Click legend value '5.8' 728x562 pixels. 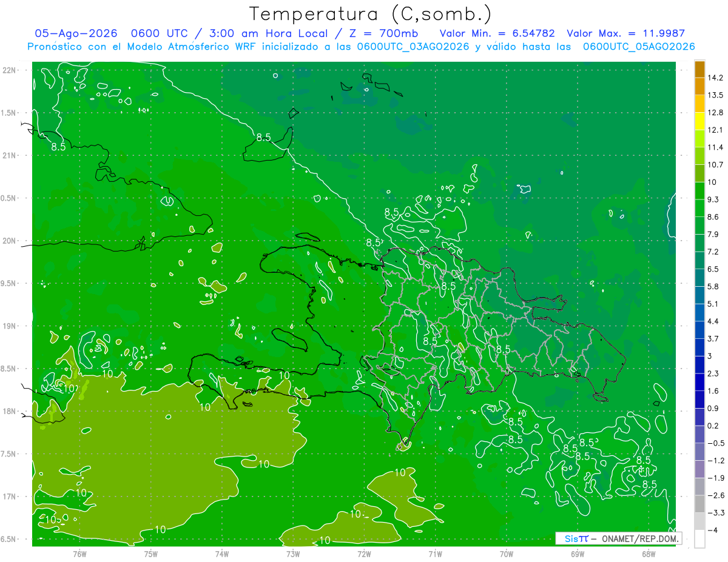[713, 286]
